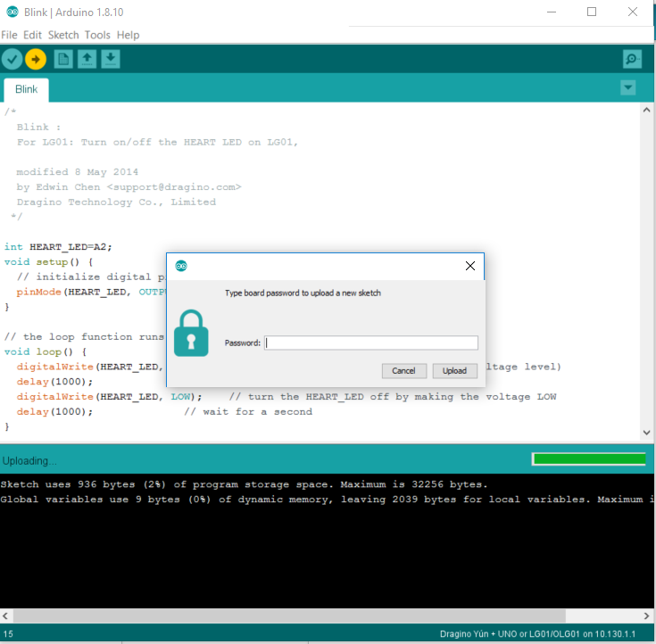
Task: Click the 'Sketch uses 936 bytes' console line
Action: point(244,484)
